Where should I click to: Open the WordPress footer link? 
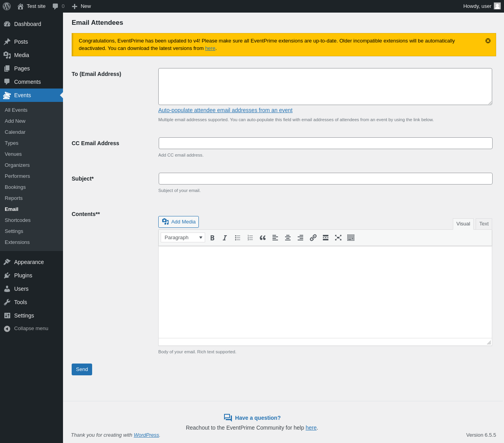pyautogui.click(x=146, y=435)
